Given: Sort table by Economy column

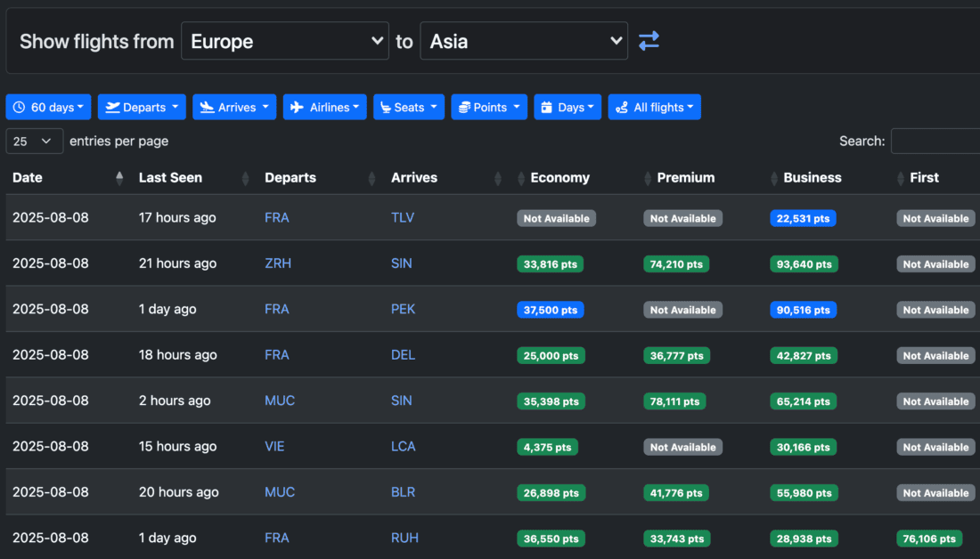Looking at the screenshot, I should (559, 178).
